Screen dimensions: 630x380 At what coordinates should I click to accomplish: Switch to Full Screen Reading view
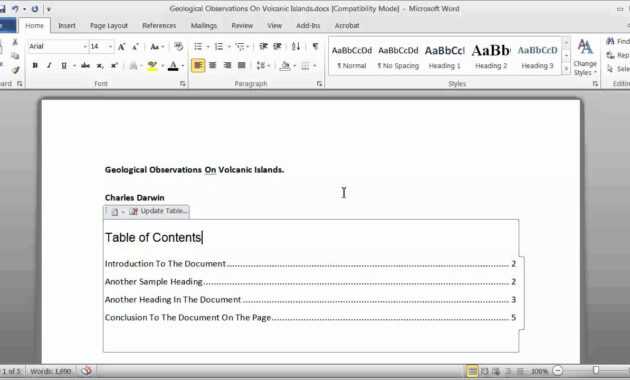tap(485, 371)
